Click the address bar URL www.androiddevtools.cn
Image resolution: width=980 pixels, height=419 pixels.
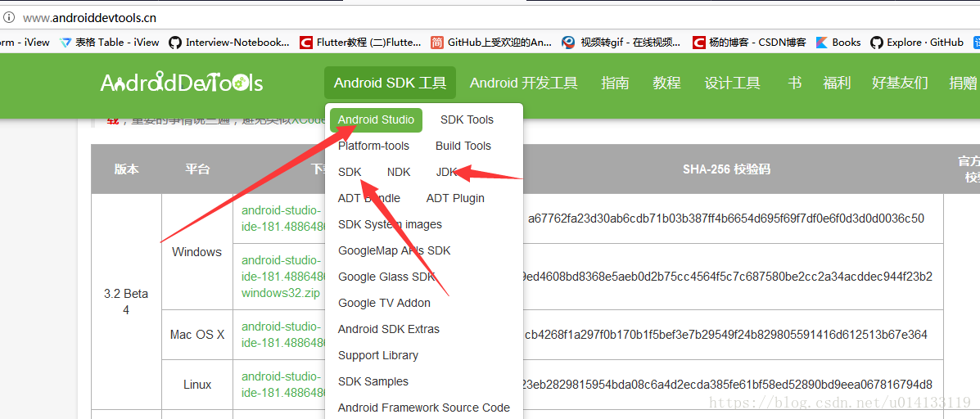89,17
